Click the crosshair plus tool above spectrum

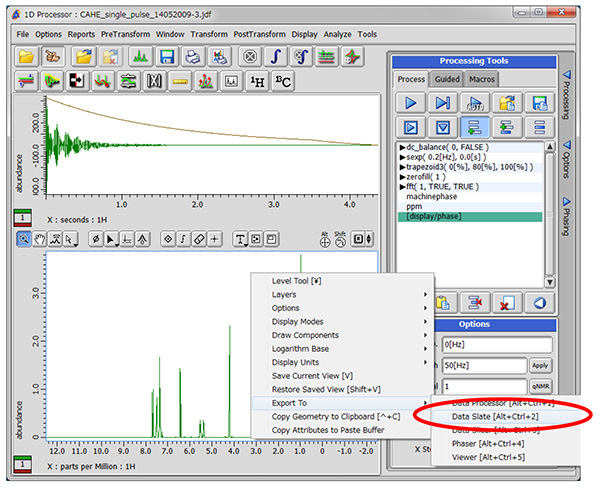[x=215, y=239]
